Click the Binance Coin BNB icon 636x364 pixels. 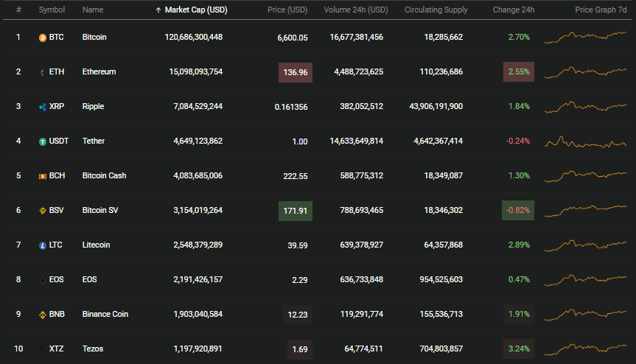(43, 315)
